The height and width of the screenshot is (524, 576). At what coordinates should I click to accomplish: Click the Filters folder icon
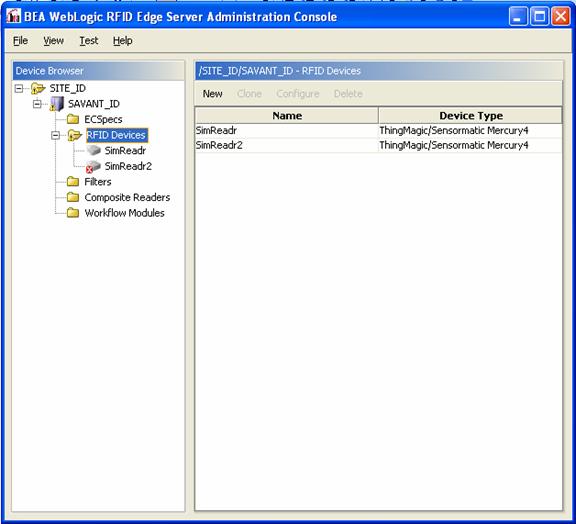click(x=73, y=182)
